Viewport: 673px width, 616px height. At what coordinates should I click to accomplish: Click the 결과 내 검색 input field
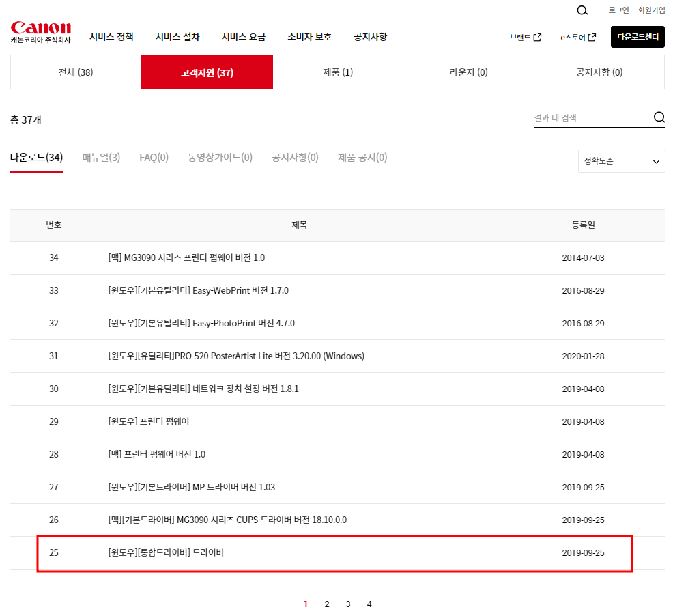click(x=592, y=117)
